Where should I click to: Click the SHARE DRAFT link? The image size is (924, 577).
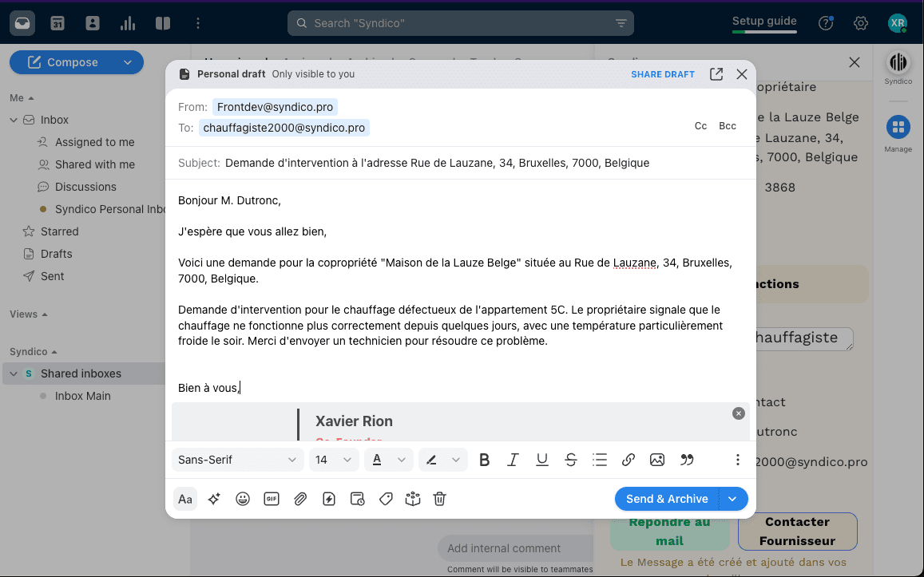click(x=663, y=74)
